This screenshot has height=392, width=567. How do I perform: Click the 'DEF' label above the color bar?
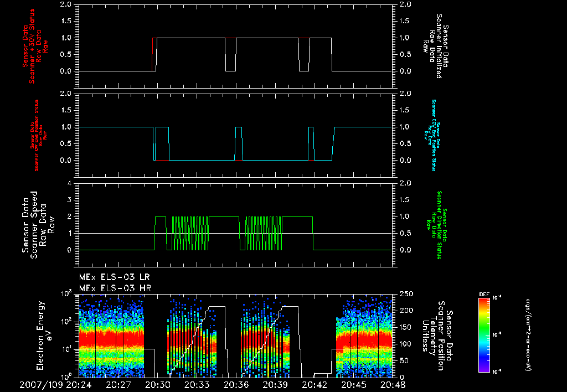[x=484, y=295]
